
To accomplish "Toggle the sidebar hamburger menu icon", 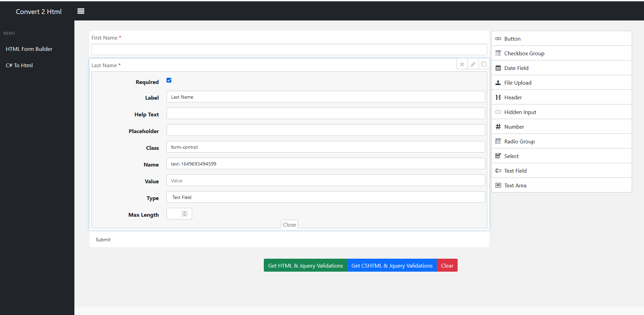I will point(81,11).
